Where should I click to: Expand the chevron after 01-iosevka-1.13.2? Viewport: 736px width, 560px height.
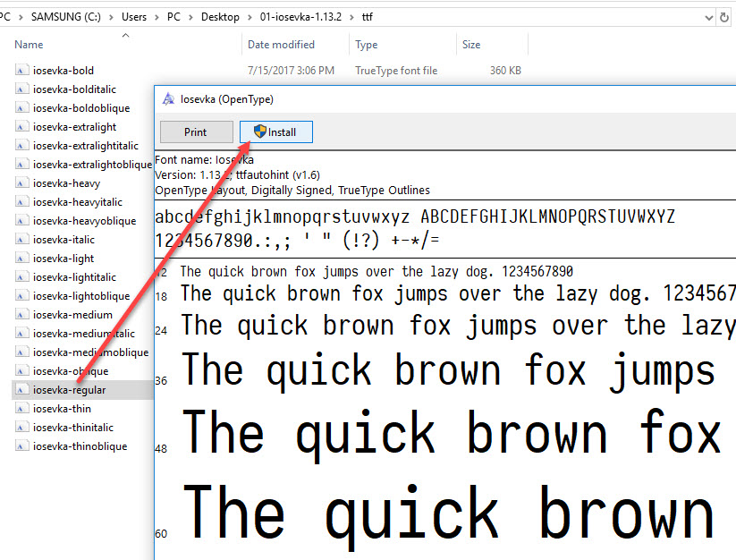(351, 17)
